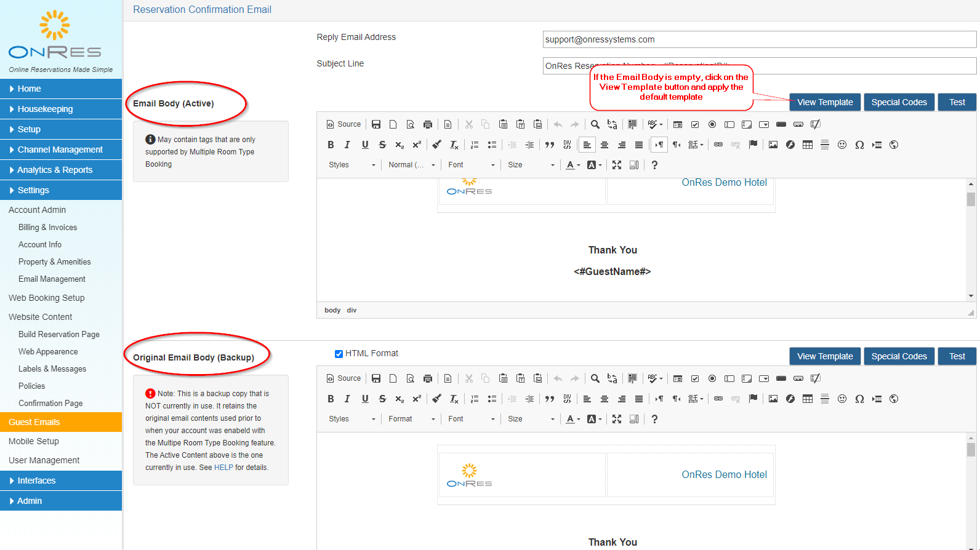Click Save icon in Active editor toolbar

376,124
